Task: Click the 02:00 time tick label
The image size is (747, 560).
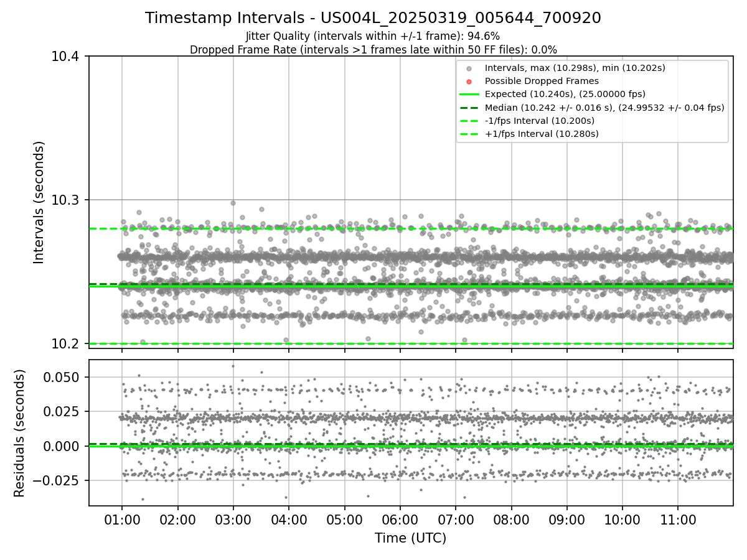Action: 177,519
